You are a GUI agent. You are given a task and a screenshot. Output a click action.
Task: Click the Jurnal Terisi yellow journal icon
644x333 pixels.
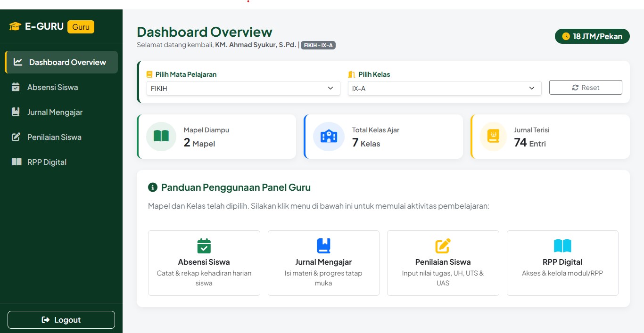(493, 137)
